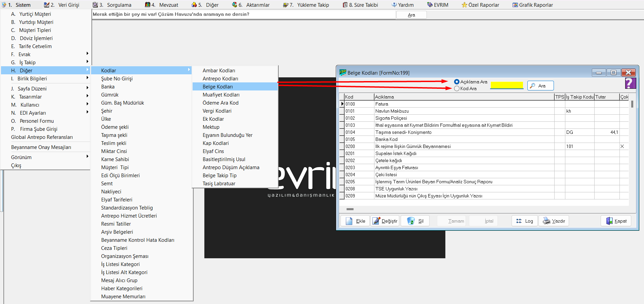Image resolution: width=644 pixels, height=304 pixels.
Task: Click the Mevzuat books icon
Action: click(148, 5)
